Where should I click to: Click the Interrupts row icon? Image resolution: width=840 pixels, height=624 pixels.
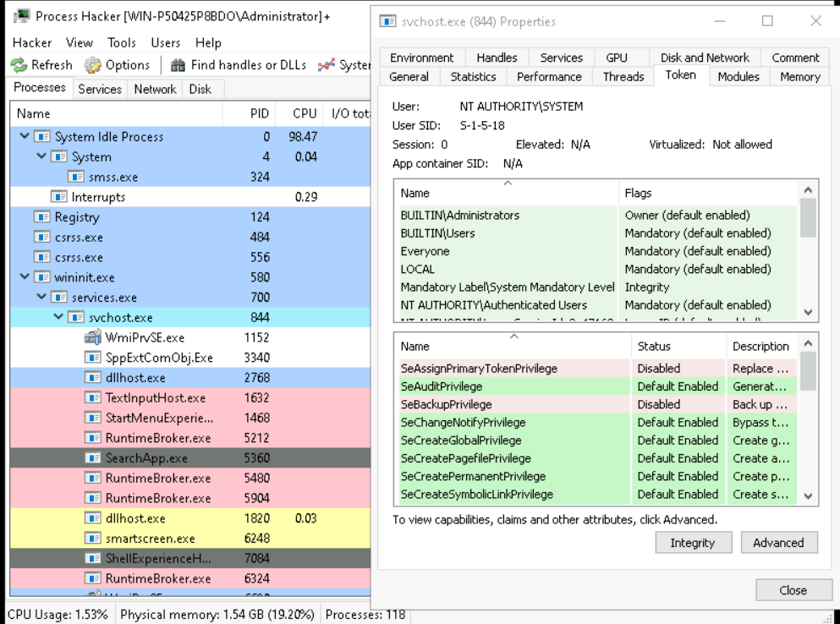(59, 197)
